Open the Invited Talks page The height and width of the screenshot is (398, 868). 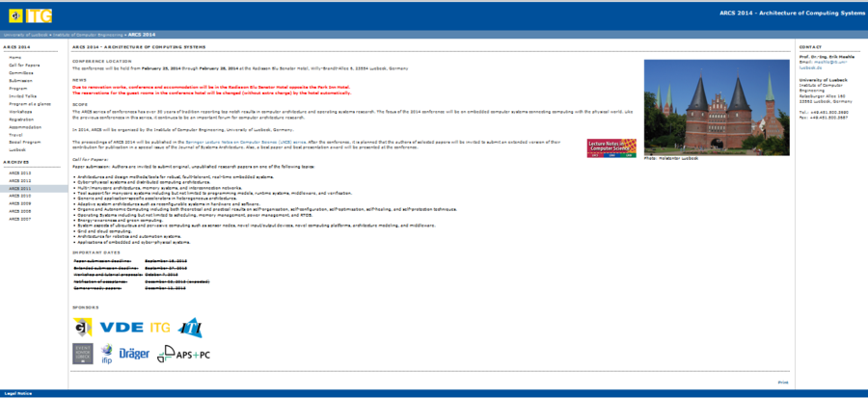click(x=22, y=96)
